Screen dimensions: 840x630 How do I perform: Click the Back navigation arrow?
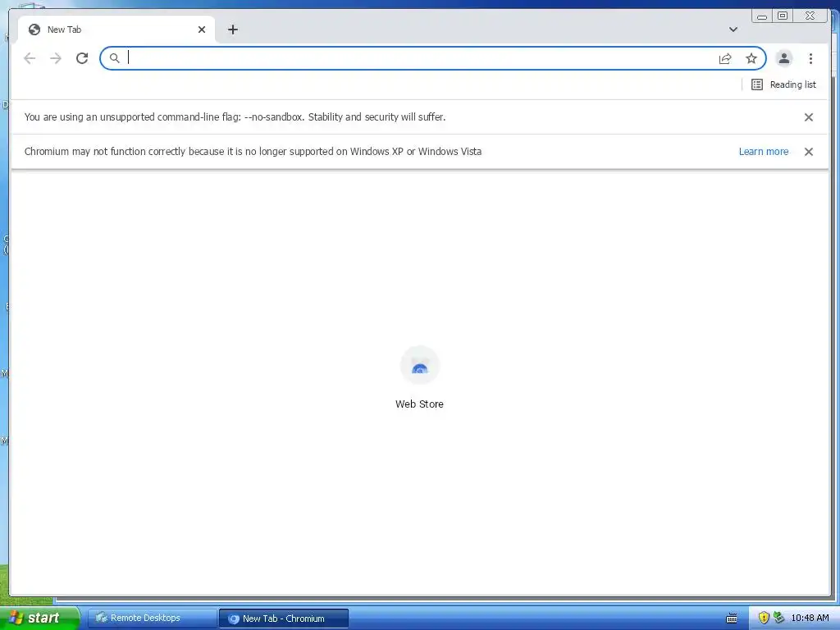pyautogui.click(x=30, y=58)
